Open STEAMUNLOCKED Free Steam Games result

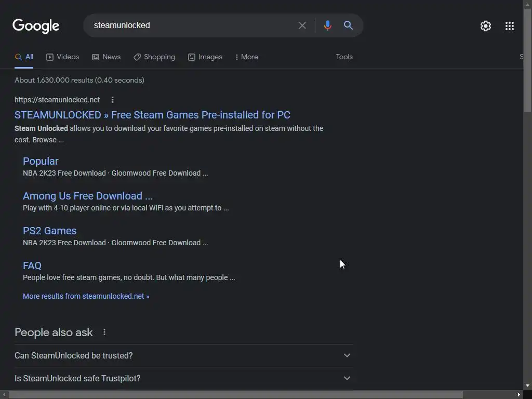152,115
